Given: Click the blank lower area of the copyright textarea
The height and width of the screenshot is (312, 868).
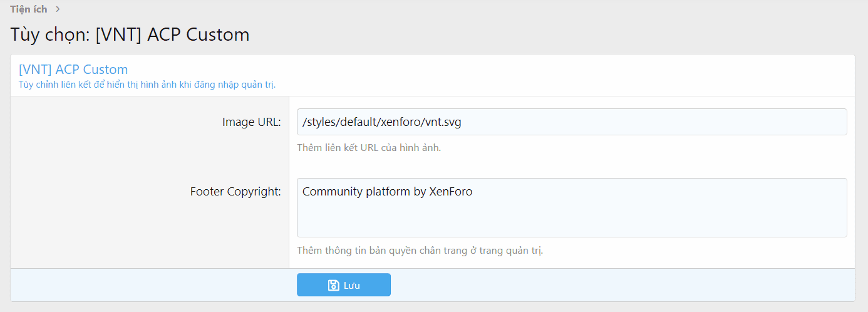Looking at the screenshot, I should pyautogui.click(x=571, y=222).
